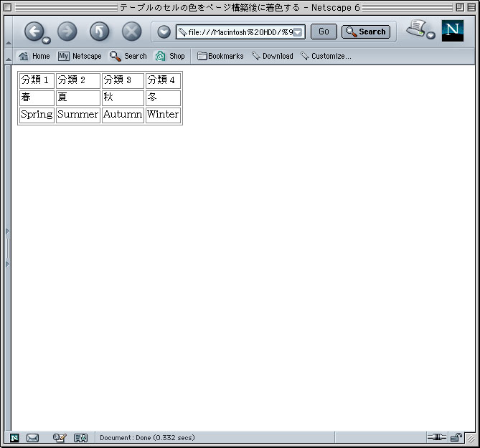
Task: Go back with the Back arrow button
Action: coord(34,32)
